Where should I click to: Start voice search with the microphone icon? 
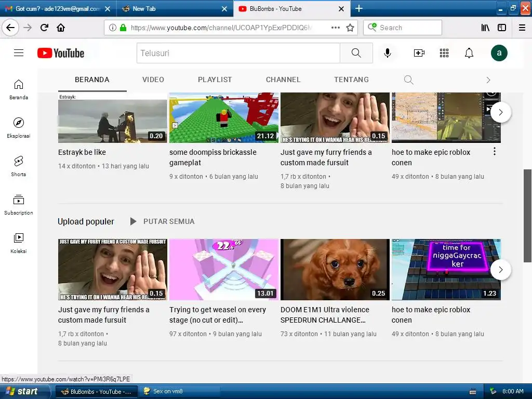click(388, 53)
